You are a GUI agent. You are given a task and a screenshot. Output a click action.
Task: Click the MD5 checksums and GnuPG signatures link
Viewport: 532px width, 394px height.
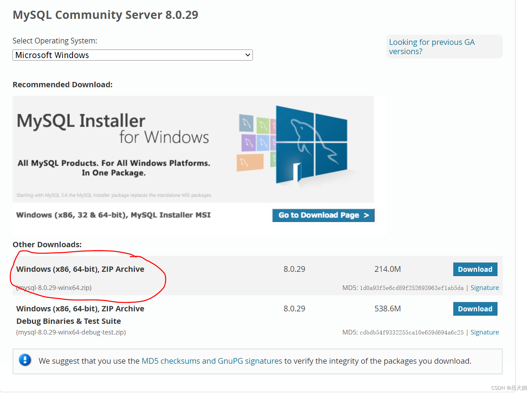coord(212,361)
